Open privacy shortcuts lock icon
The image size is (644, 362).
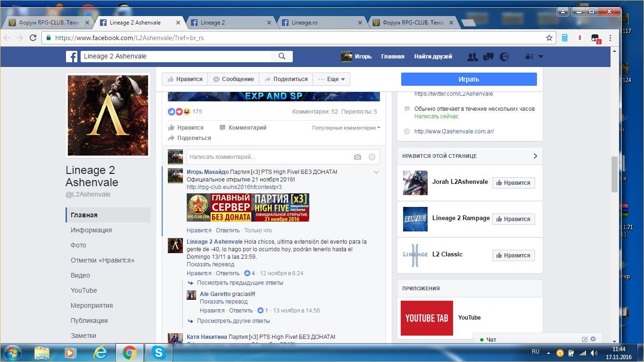(529, 57)
